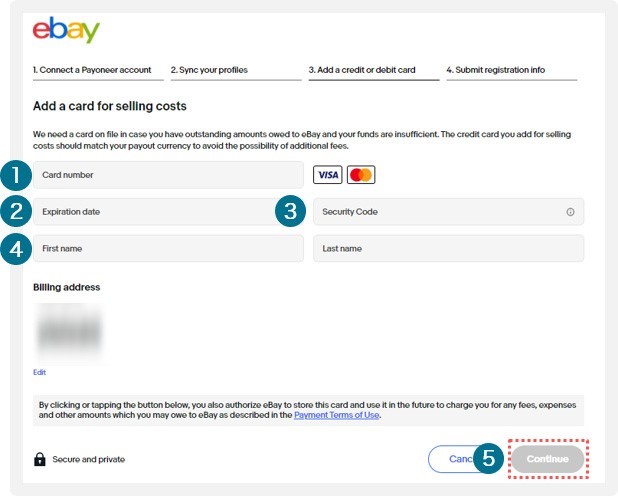Open the Payment Terms of Use link
Viewport: 618px width, 496px height.
point(337,415)
